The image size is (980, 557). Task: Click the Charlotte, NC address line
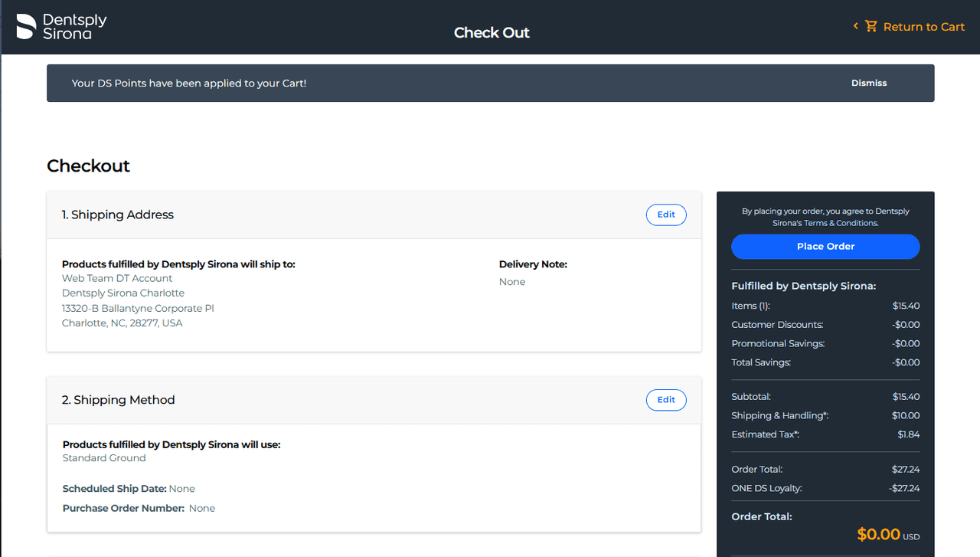pyautogui.click(x=122, y=323)
